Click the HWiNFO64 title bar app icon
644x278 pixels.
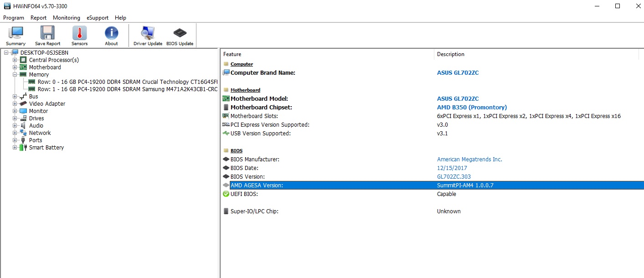click(7, 6)
